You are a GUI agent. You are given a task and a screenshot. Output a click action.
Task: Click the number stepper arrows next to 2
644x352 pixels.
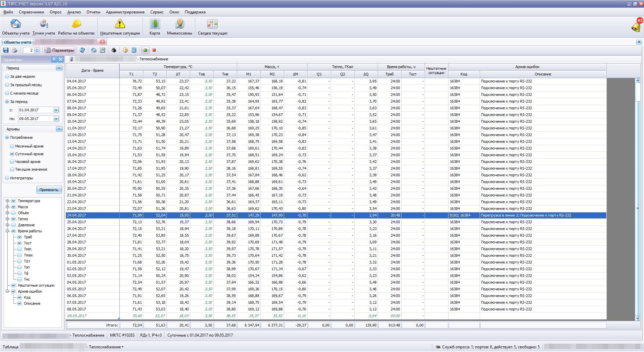(x=37, y=50)
